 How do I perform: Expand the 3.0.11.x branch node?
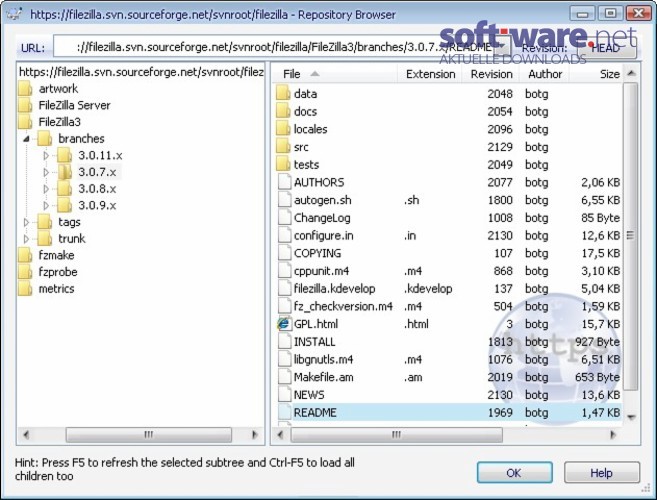(46, 155)
